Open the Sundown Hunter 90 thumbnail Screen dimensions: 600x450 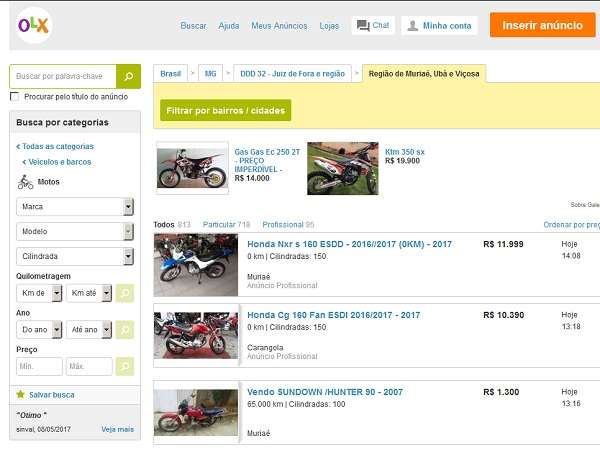196,411
